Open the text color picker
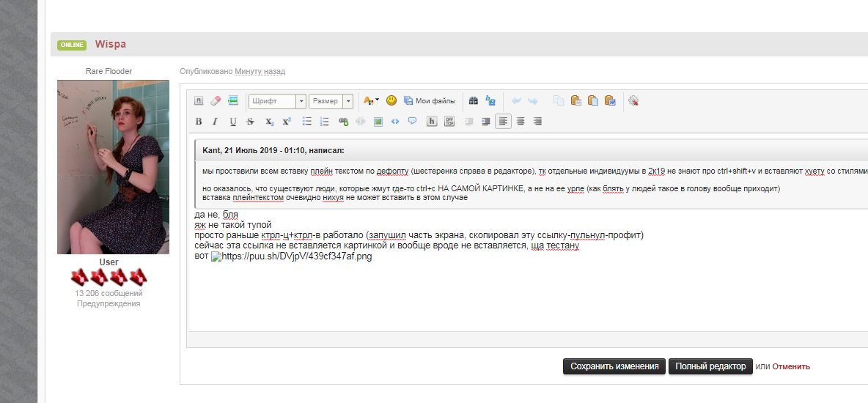Image resolution: width=868 pixels, height=403 pixels. [371, 101]
